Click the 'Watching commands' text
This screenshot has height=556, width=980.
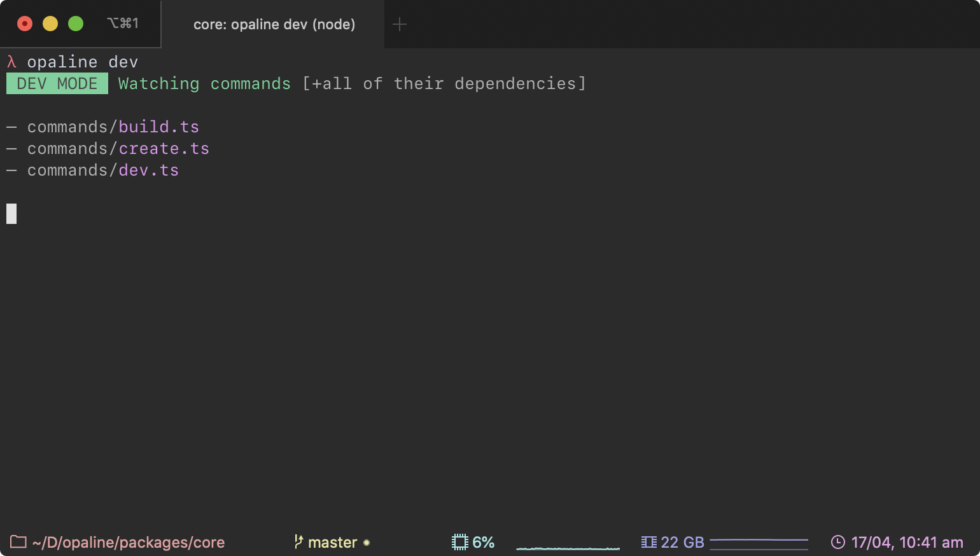pos(204,83)
